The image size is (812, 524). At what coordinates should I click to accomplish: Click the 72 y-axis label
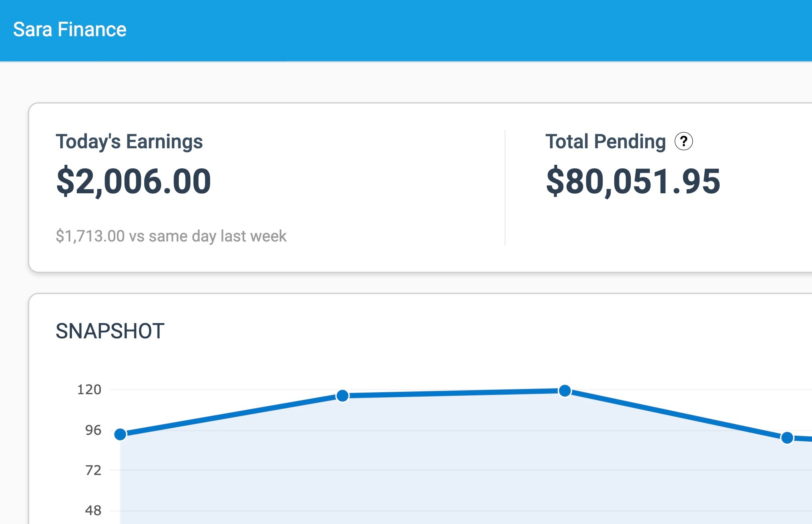93,470
